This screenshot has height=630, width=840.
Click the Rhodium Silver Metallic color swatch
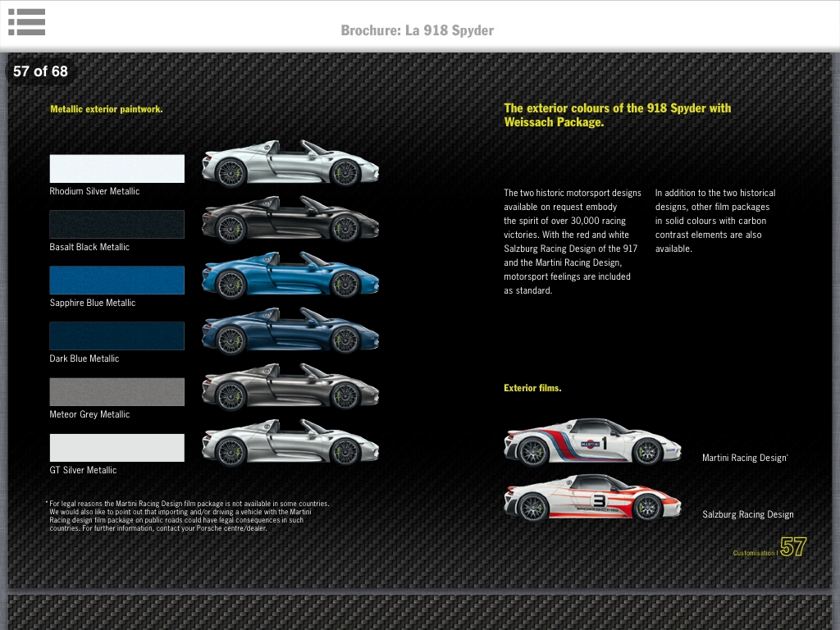[x=116, y=168]
